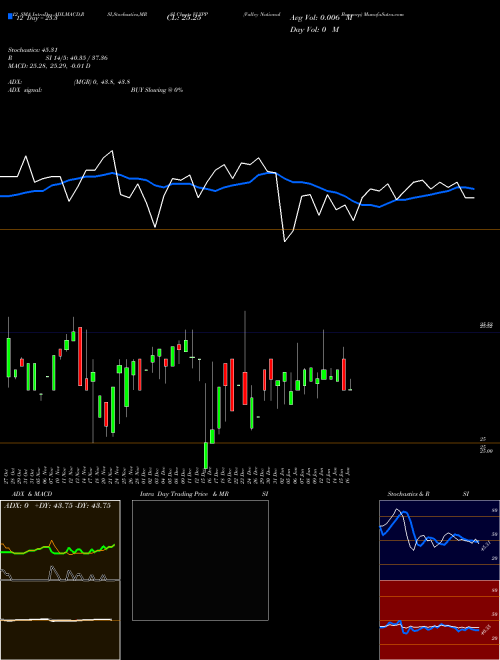Click the 'BUY Slowing @ 0%' signal text
Screen dimensions: 500x660
click(157, 90)
